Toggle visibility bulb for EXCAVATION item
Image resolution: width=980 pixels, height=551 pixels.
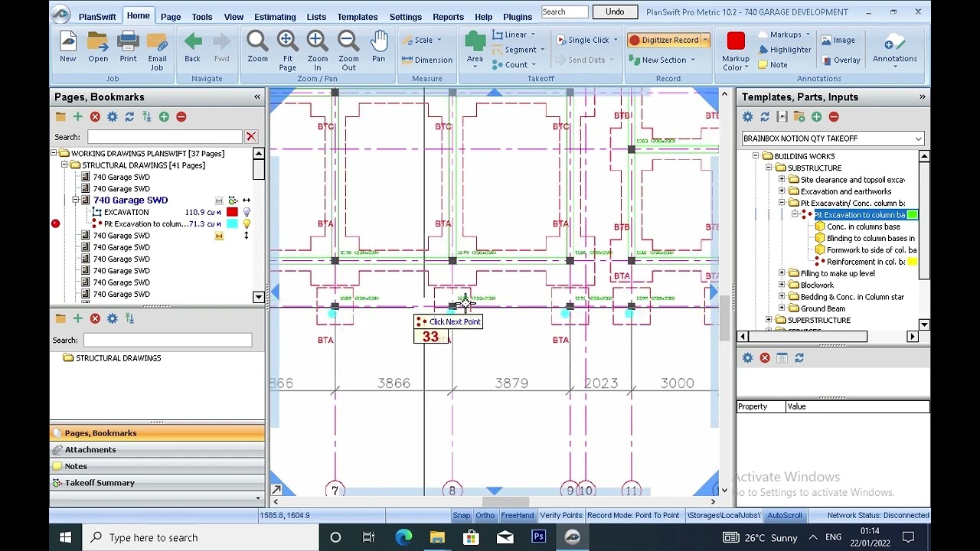pyautogui.click(x=247, y=212)
